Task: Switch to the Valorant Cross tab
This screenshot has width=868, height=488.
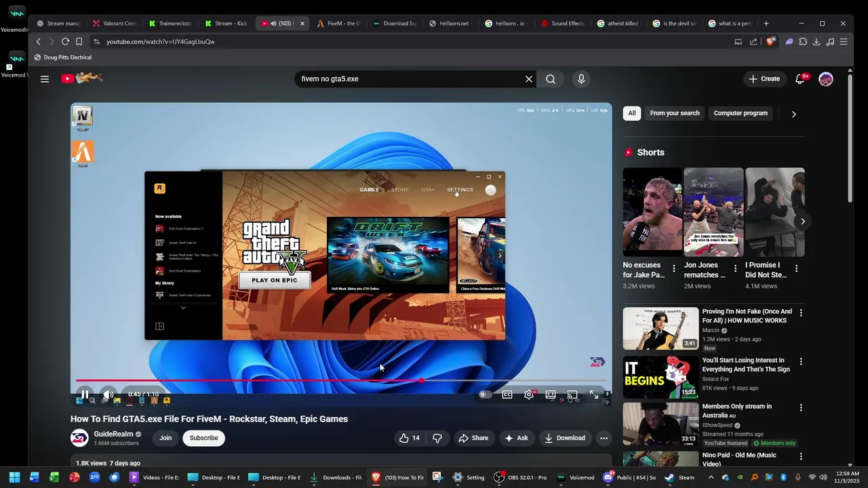Action: pos(114,23)
